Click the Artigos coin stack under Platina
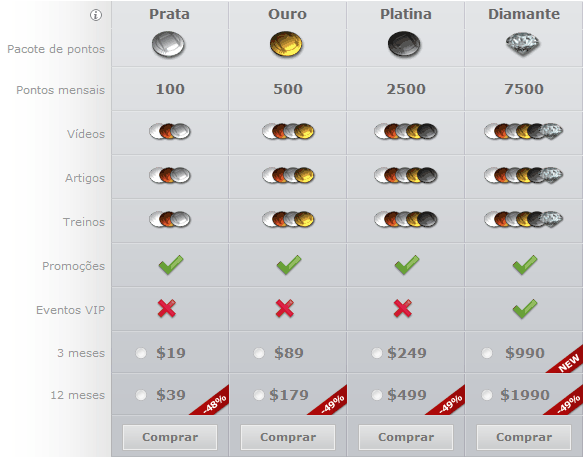 [406, 175]
